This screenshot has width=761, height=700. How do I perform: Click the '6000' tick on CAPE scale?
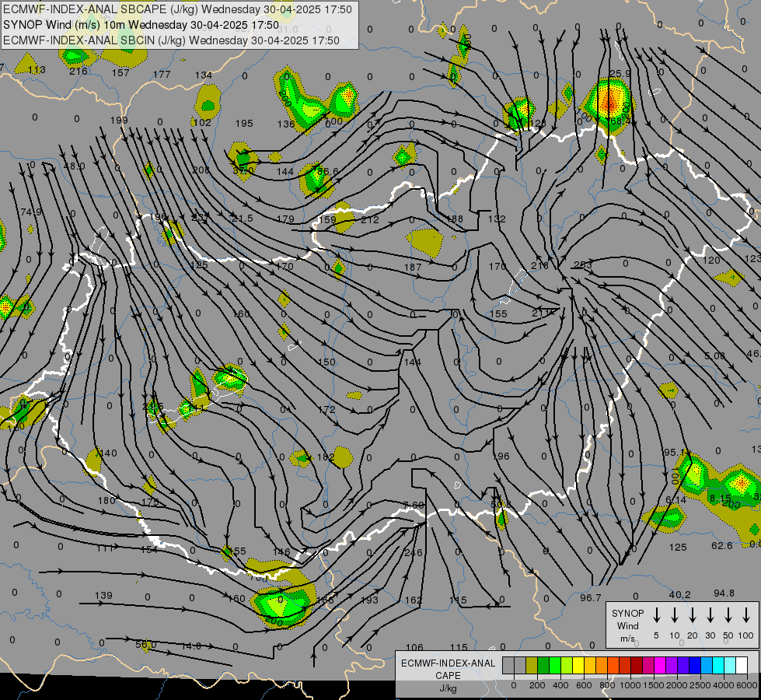coord(746,685)
